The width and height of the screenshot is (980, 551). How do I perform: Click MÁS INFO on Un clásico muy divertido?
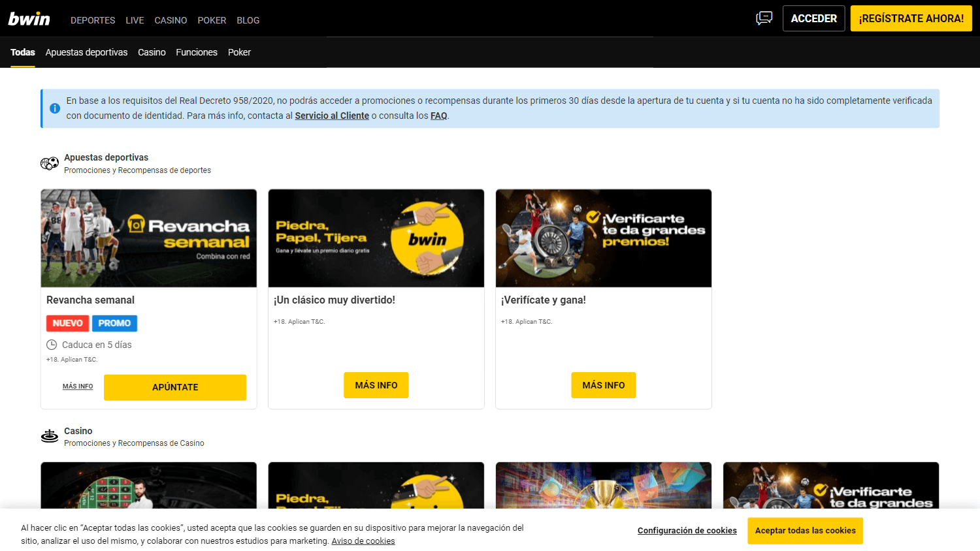coord(376,385)
